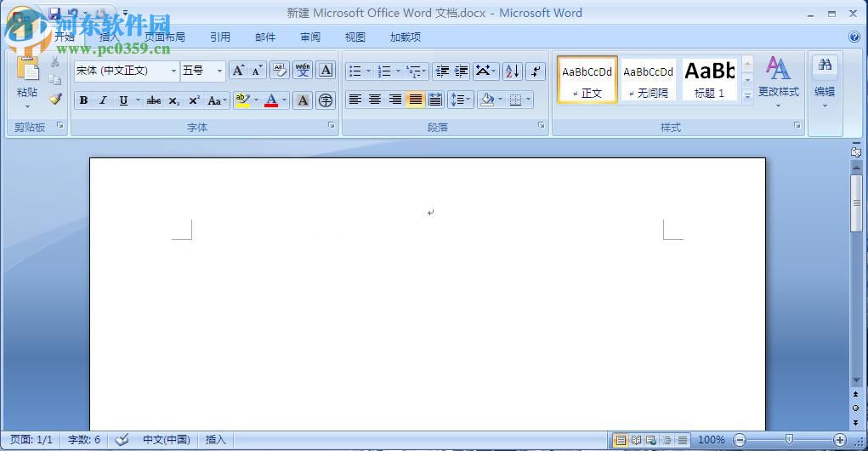The image size is (868, 451).
Task: Apply subscript formatting
Action: (x=173, y=101)
